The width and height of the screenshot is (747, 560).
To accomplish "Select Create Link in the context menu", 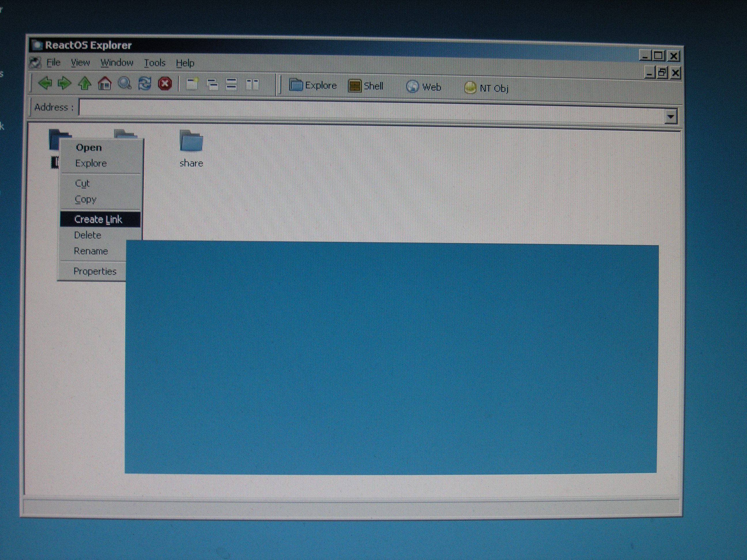I will tap(100, 220).
